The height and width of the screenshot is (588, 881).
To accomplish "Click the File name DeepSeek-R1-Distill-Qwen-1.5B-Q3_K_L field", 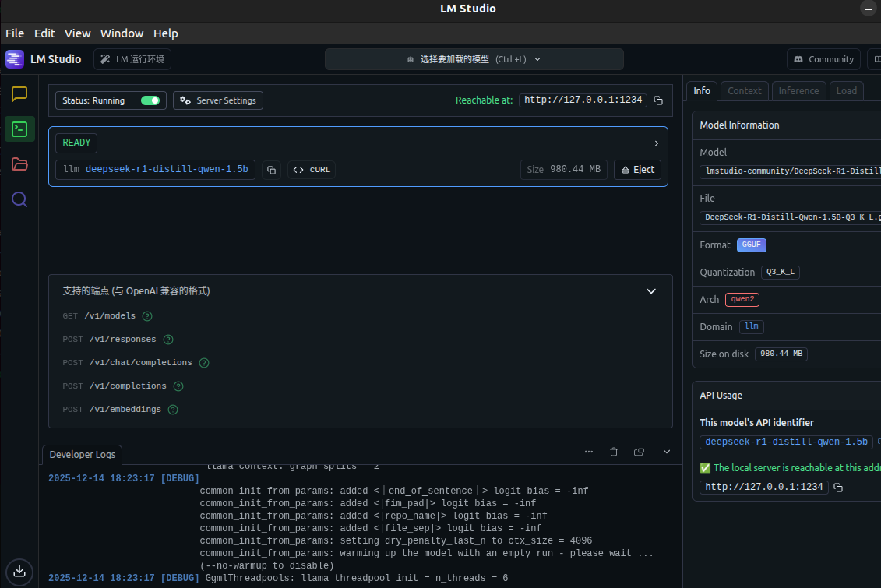I will click(x=790, y=217).
